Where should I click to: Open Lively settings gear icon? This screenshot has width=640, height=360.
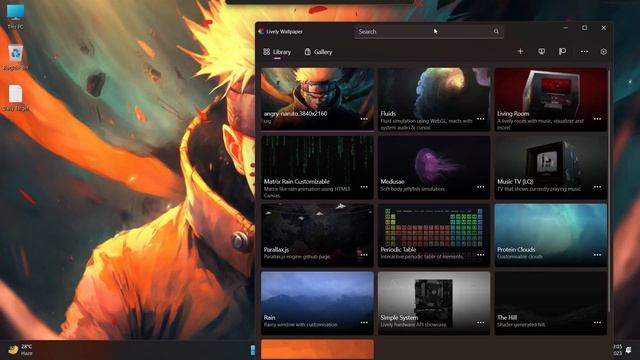point(603,52)
